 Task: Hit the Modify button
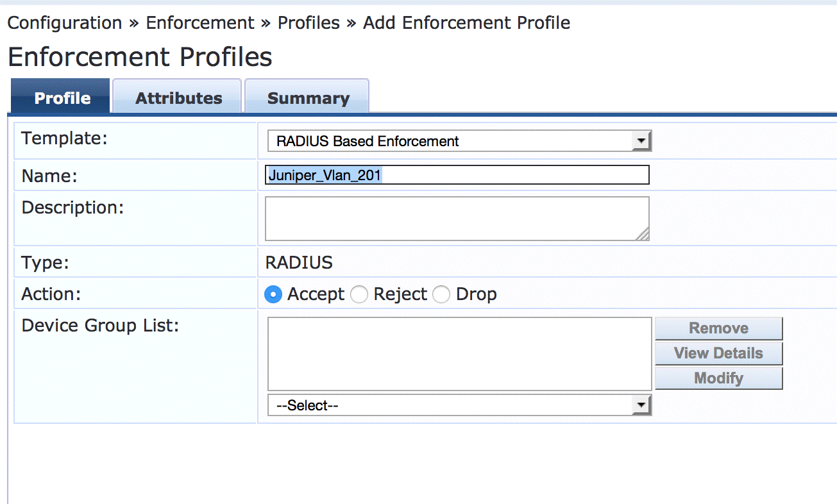click(718, 378)
